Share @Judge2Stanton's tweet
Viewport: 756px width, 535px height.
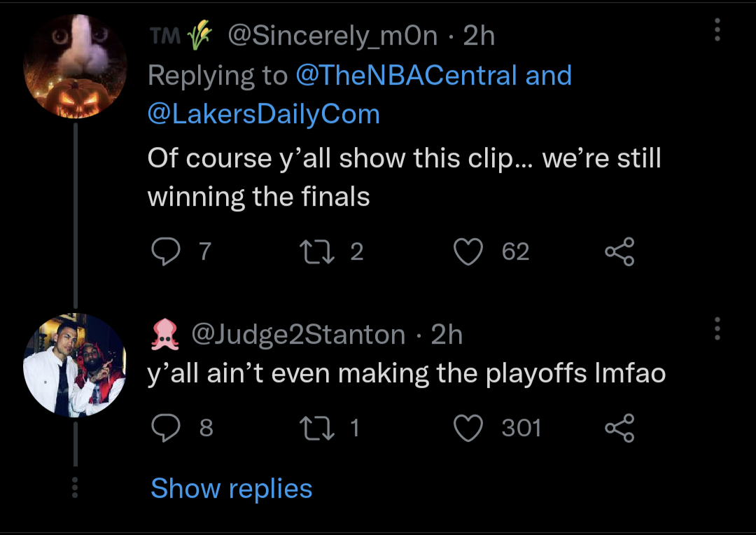tap(619, 428)
